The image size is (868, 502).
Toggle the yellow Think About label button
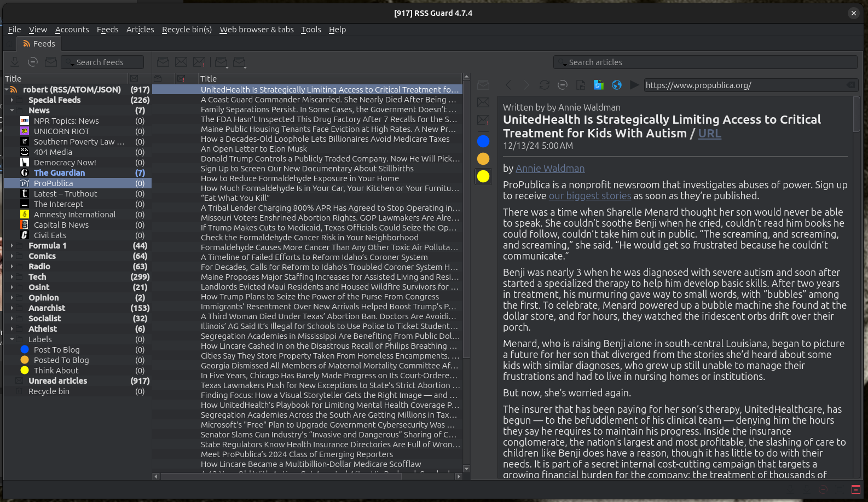point(483,176)
